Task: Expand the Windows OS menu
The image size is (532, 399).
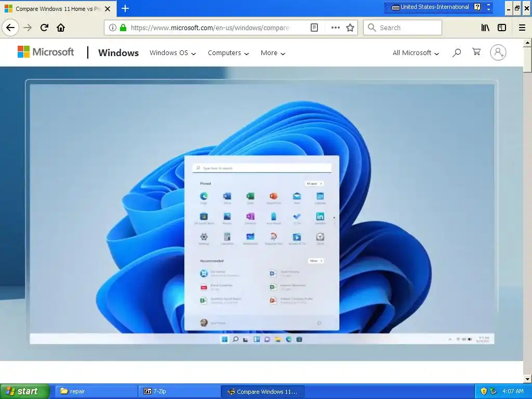Action: [x=172, y=53]
